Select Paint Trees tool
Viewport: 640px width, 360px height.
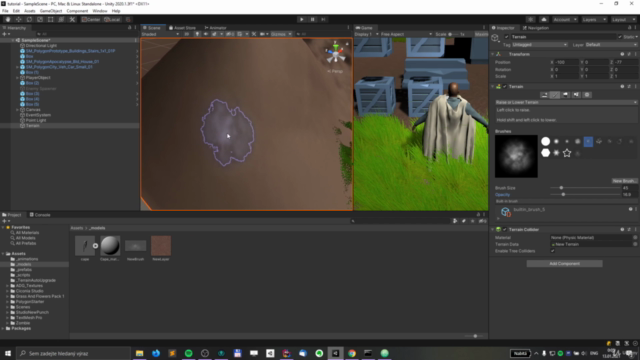[x=565, y=95]
